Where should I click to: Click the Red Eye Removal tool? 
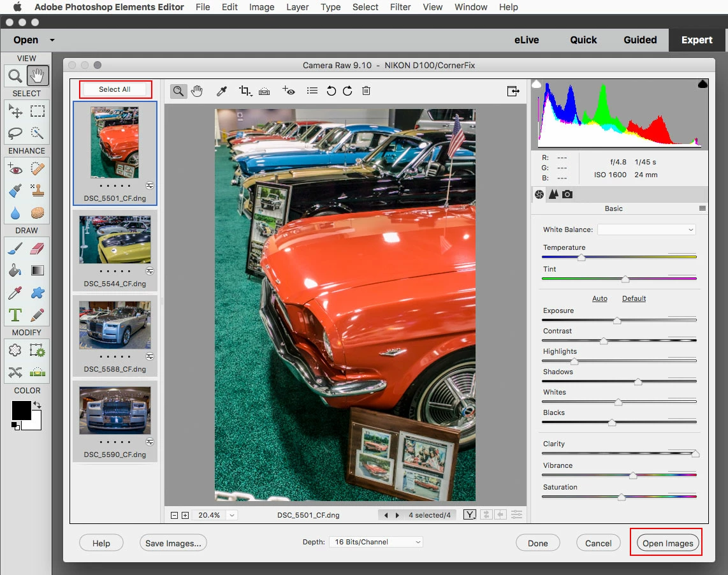[x=288, y=91]
